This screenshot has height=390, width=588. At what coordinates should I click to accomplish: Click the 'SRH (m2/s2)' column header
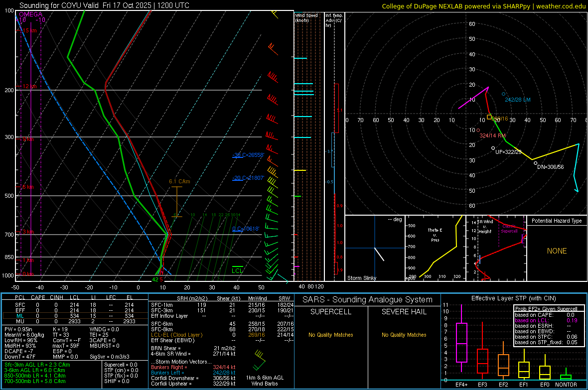(x=192, y=298)
